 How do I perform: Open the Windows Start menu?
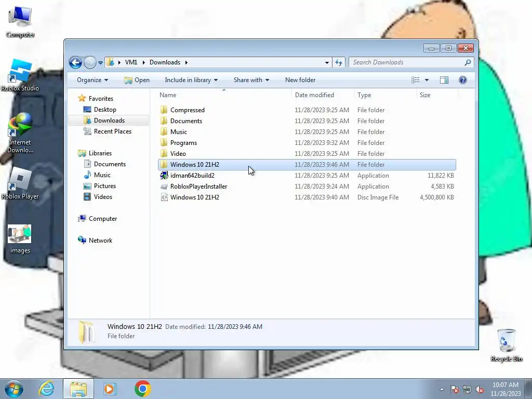(x=14, y=389)
